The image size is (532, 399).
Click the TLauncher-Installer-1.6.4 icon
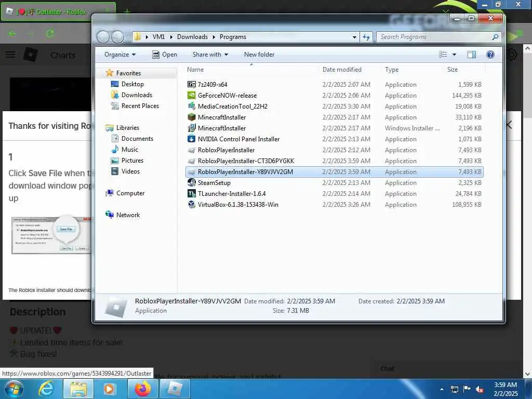[191, 193]
